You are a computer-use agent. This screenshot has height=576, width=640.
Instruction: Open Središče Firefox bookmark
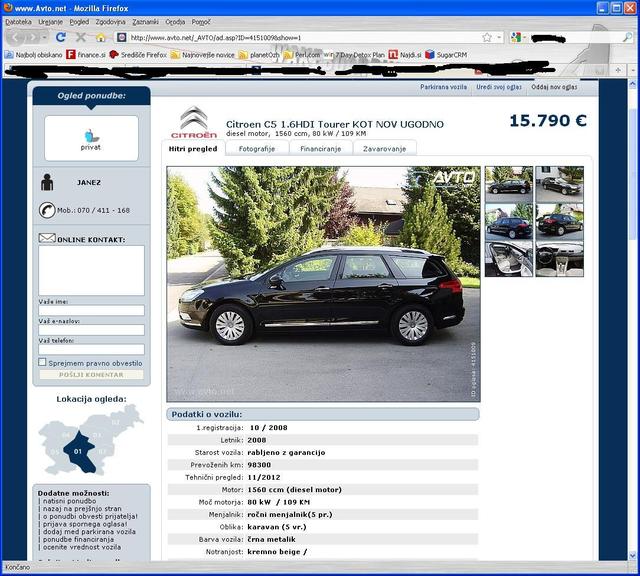[138, 55]
